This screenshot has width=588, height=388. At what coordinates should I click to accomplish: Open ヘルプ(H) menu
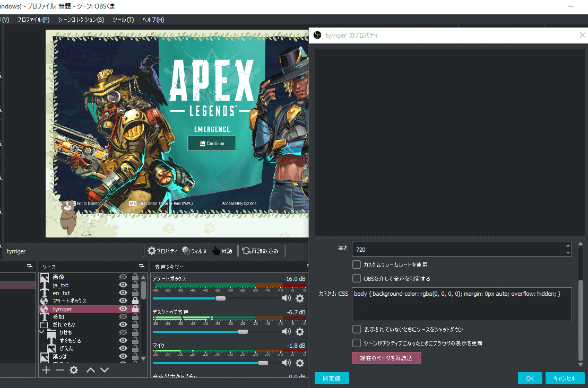(153, 20)
